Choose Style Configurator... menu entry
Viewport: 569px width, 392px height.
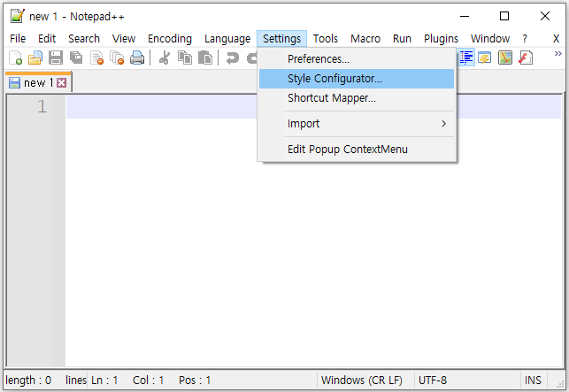tap(357, 79)
